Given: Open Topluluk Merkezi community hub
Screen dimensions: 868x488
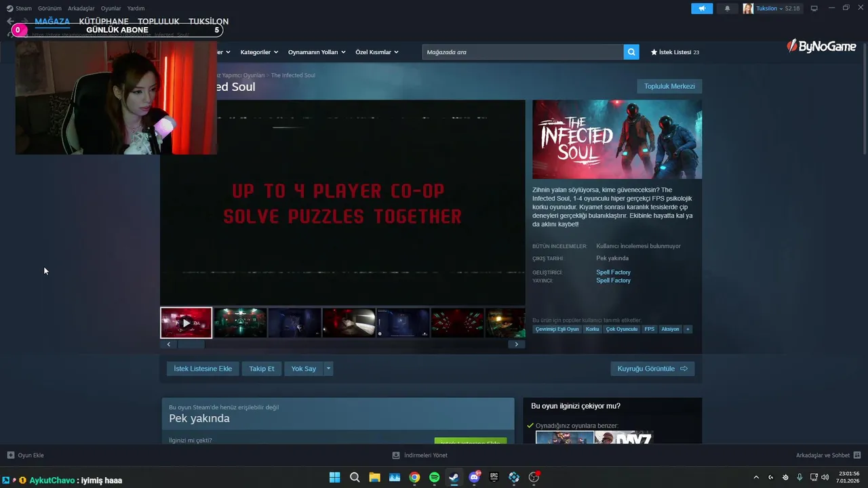Looking at the screenshot, I should [x=669, y=86].
